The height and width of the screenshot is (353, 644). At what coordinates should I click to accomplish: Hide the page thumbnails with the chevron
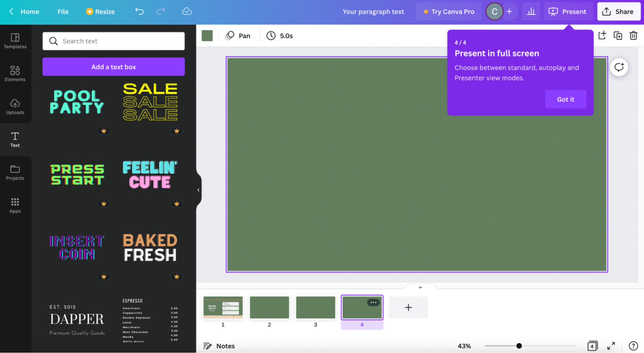tap(420, 287)
